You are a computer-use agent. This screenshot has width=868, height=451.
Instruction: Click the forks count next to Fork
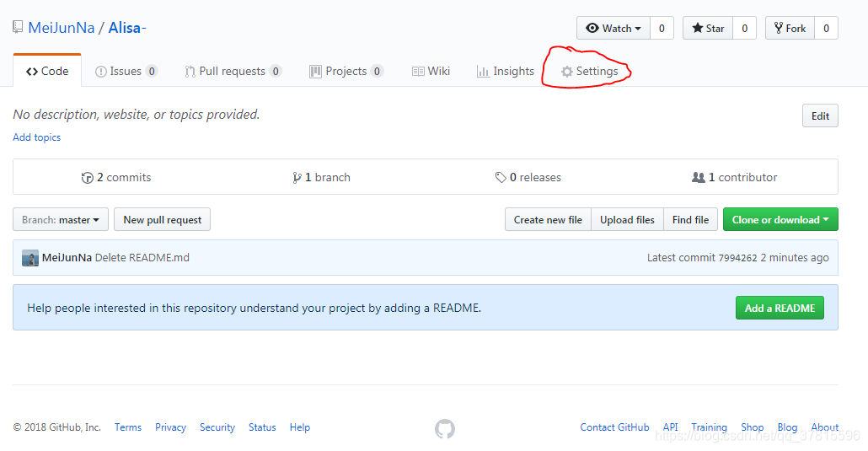826,29
